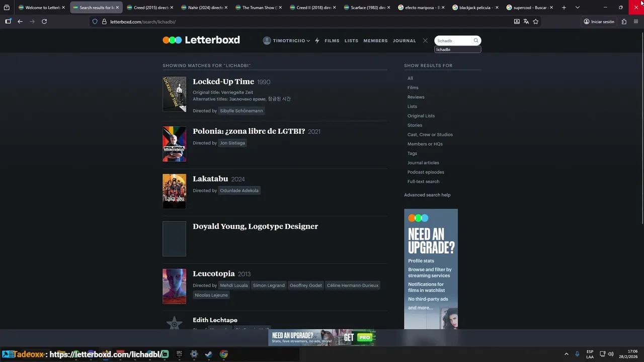Click the 'Need an upgrade?' sidebar ad
This screenshot has height=362, width=644.
(x=431, y=269)
